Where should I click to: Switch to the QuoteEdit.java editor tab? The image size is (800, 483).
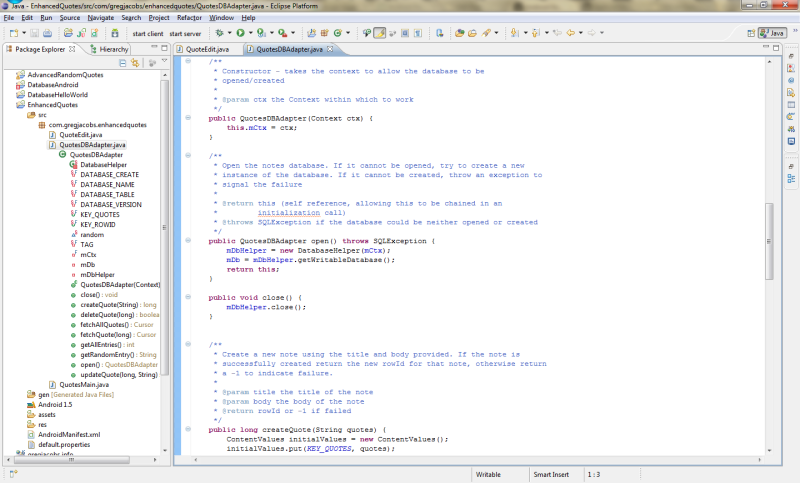[x=208, y=48]
